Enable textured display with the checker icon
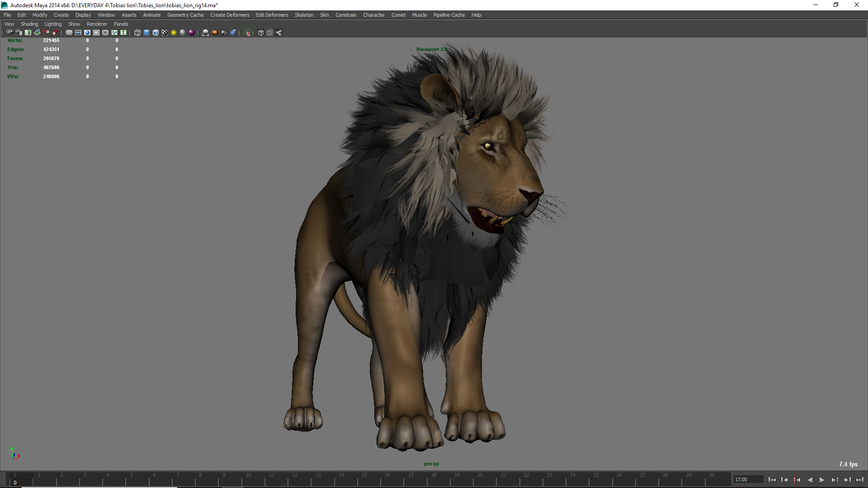The height and width of the screenshot is (488, 868). (165, 33)
